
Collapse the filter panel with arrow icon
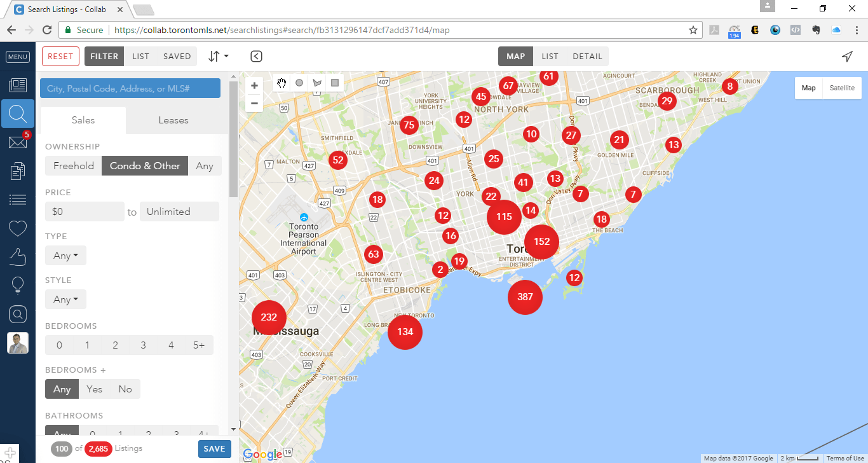tap(256, 57)
